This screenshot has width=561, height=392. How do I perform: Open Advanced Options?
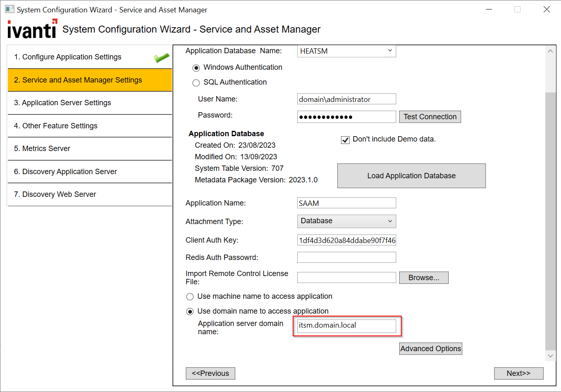click(x=431, y=348)
